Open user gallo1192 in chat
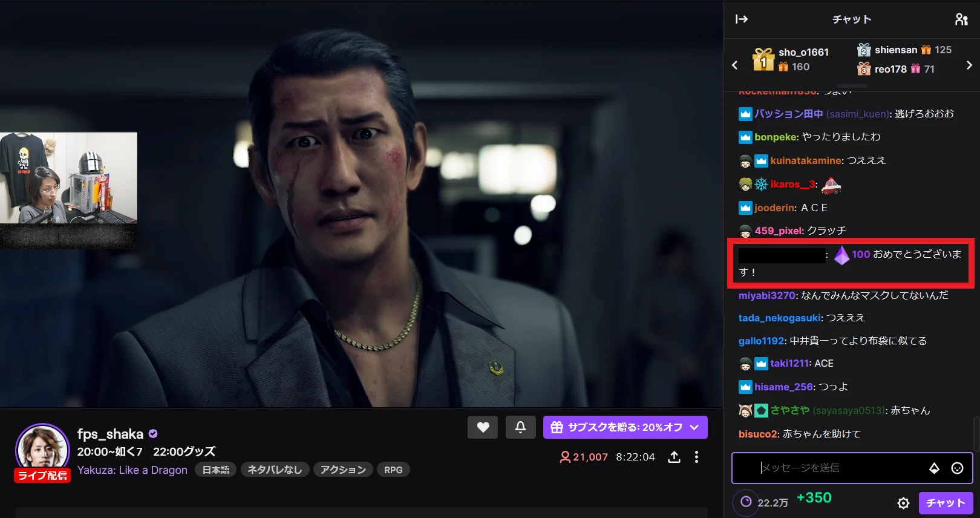980x518 pixels. pyautogui.click(x=761, y=341)
